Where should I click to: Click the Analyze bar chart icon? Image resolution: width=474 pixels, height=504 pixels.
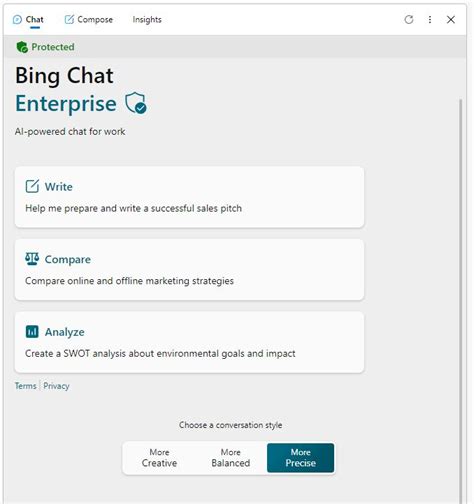[32, 332]
